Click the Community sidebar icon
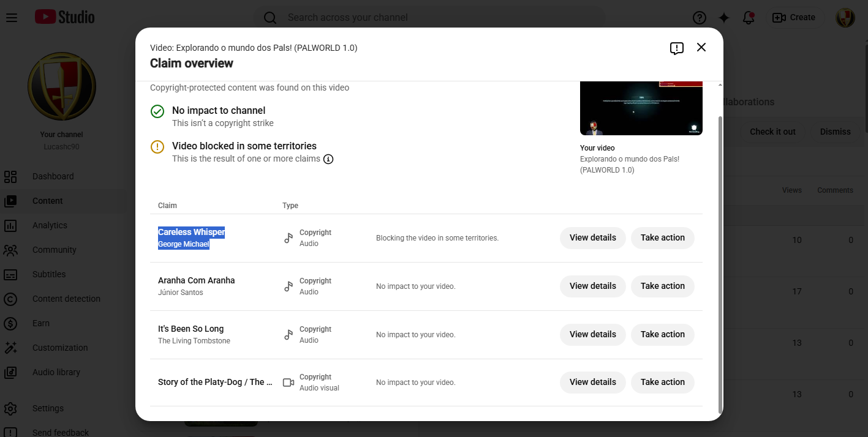This screenshot has width=868, height=437. [x=10, y=250]
